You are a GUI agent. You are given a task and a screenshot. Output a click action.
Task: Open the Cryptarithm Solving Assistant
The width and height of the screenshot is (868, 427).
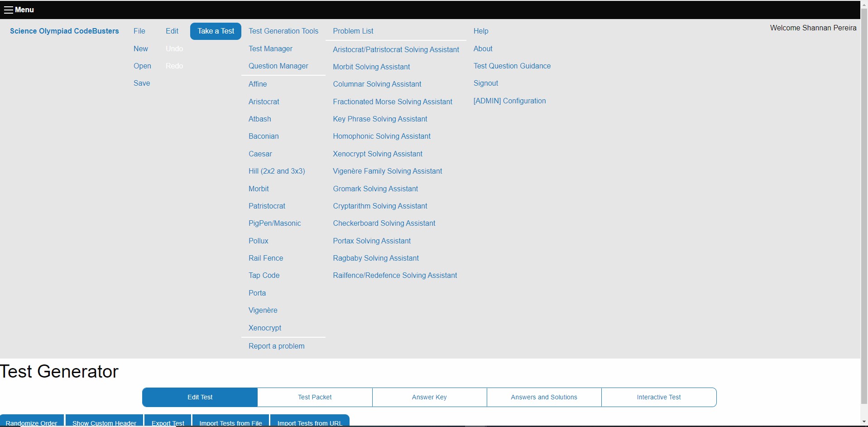380,206
